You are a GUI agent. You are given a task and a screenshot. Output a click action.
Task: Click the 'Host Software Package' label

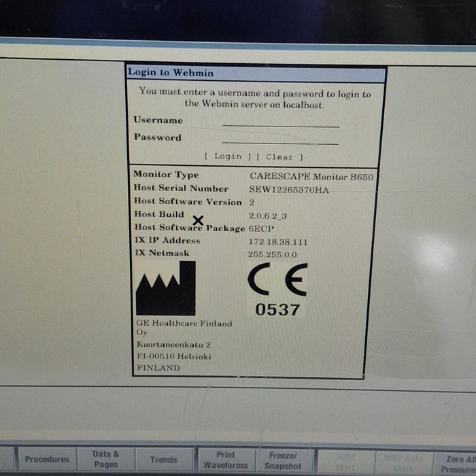coord(190,227)
